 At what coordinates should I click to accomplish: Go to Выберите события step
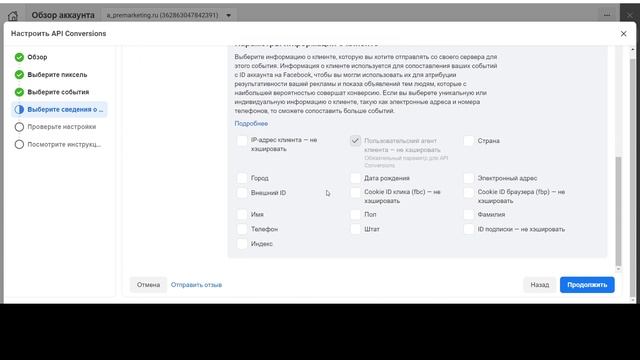click(x=59, y=92)
